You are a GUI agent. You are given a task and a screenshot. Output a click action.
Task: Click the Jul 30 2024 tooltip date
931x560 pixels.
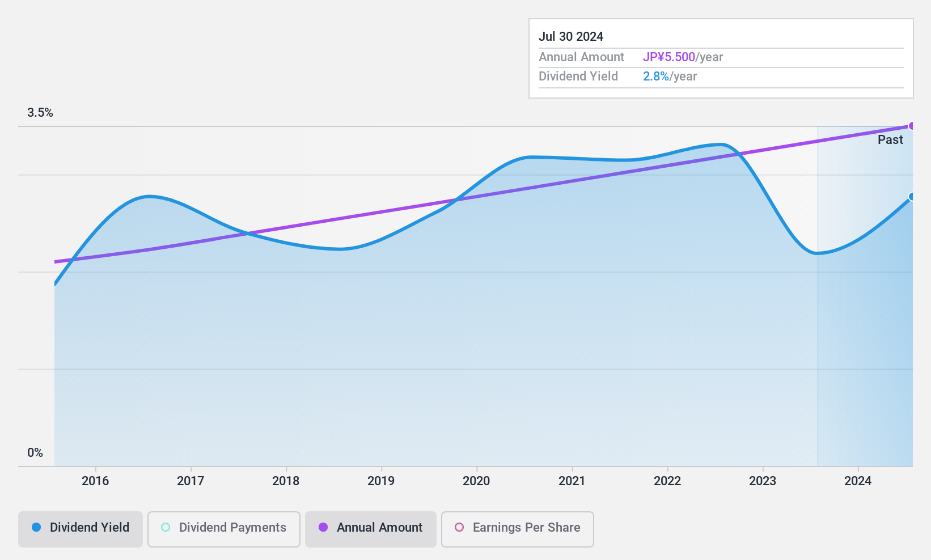point(571,37)
